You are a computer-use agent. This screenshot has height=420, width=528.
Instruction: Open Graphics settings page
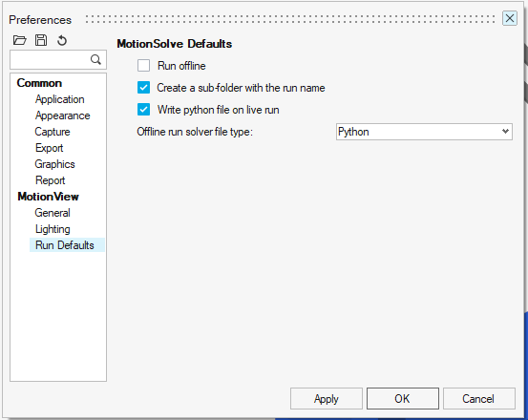tap(54, 164)
